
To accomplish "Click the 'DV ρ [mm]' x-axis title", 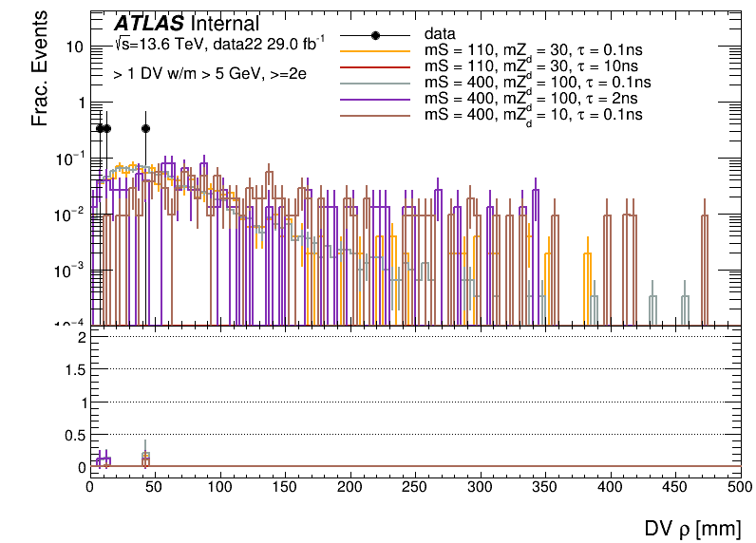I will point(697,528).
